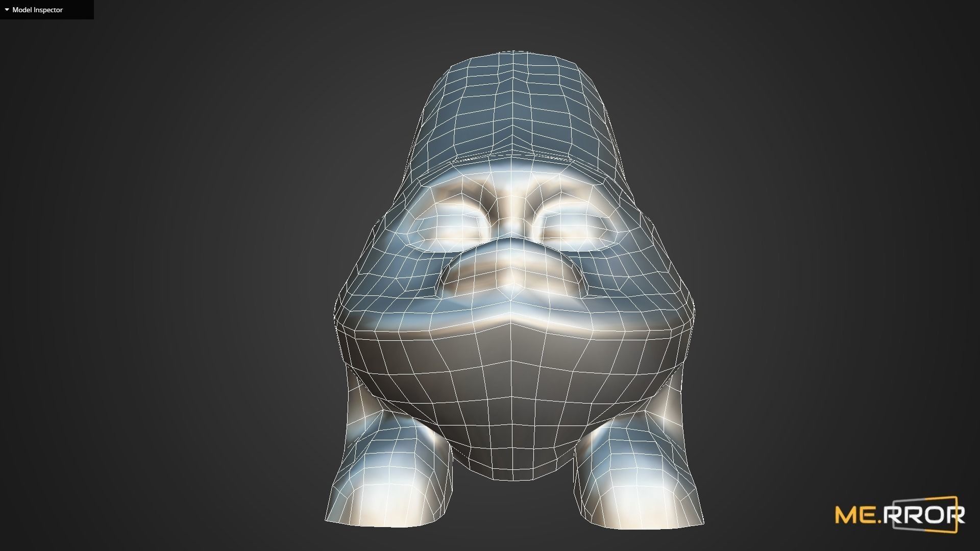
Task: Click the white RROR text in logo
Action: click(x=925, y=516)
